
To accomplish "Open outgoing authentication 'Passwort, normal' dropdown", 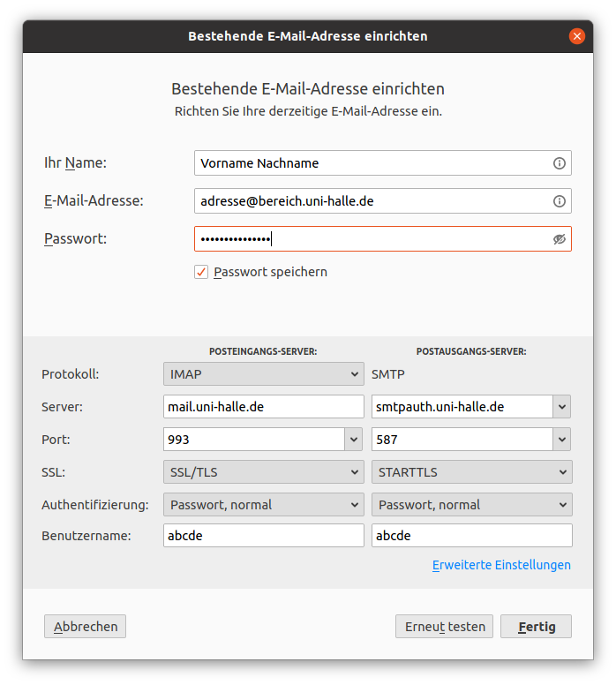I will [x=472, y=505].
